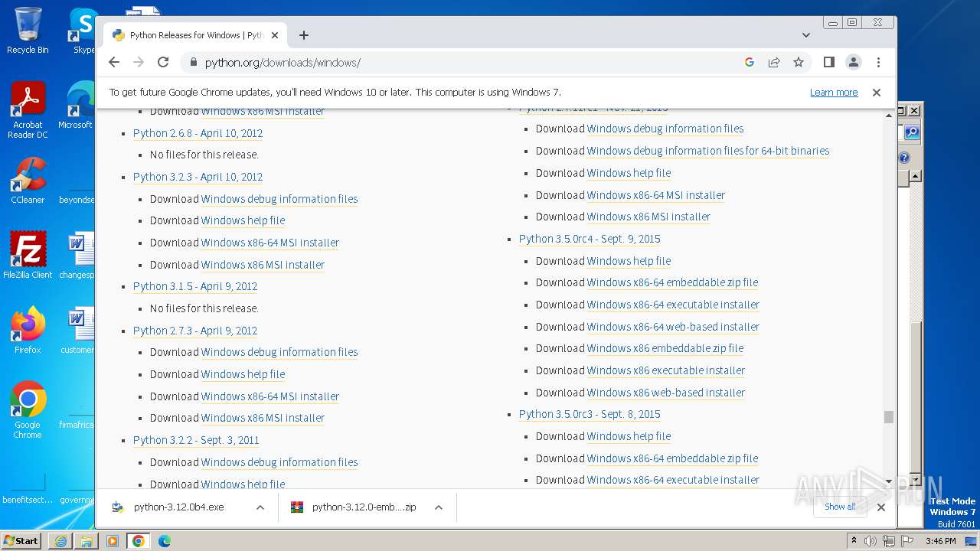This screenshot has width=980, height=551.
Task: Download 3.5.0rc4 Windows x86-64 embeddable zip file
Action: click(x=672, y=282)
